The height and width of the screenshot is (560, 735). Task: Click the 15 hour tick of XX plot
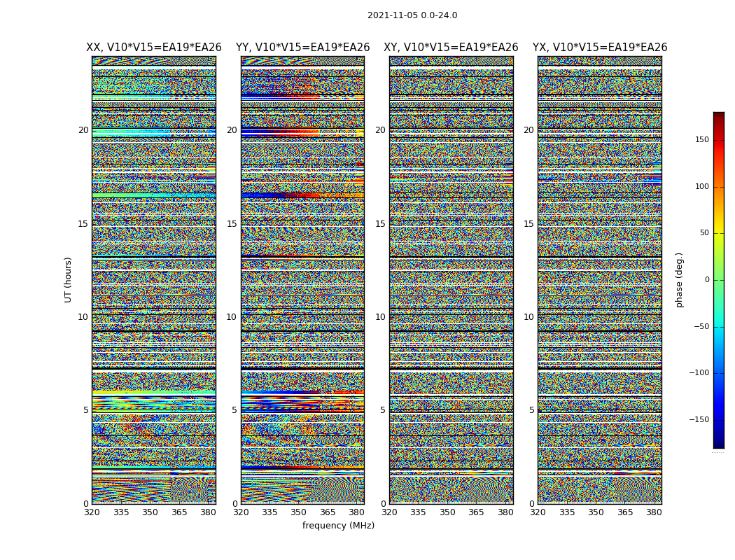pos(83,223)
